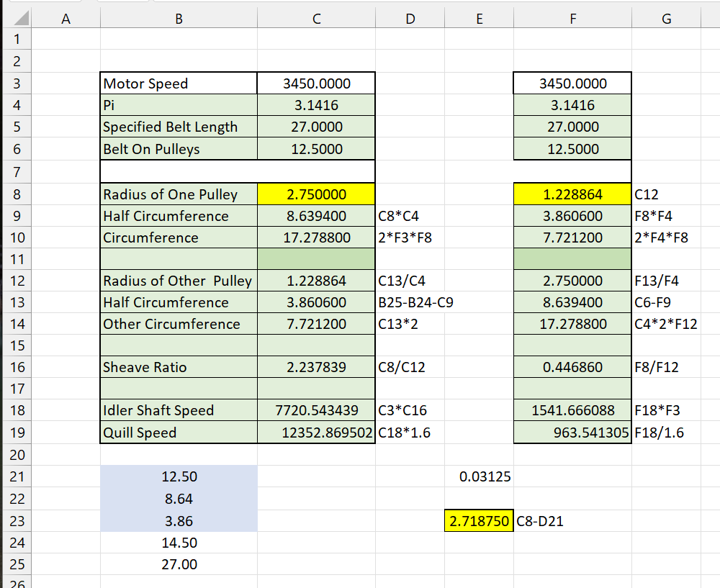Click the C8/C12 formula note
Image resolution: width=720 pixels, height=588 pixels.
(x=401, y=367)
